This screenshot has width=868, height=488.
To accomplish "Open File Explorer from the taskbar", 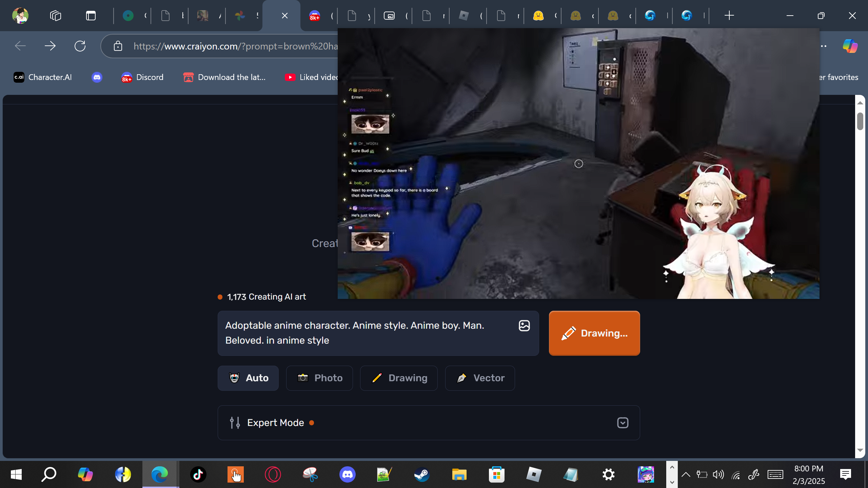I will click(459, 474).
